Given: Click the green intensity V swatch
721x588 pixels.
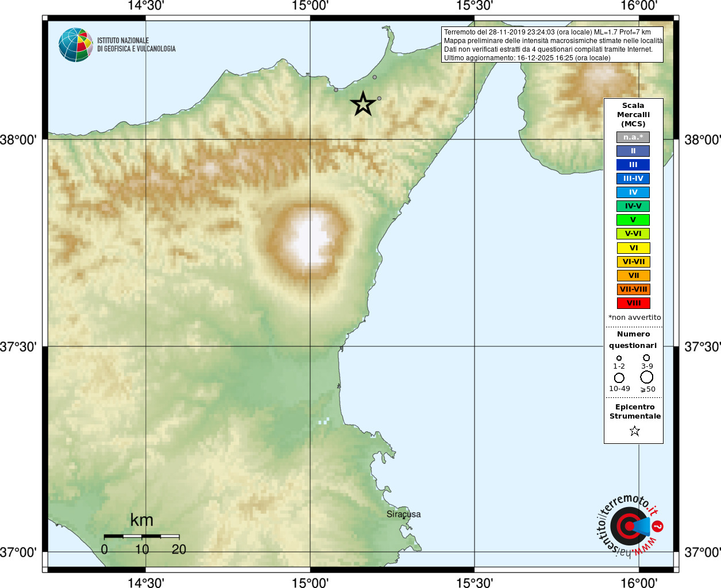Looking at the screenshot, I should [x=633, y=220].
